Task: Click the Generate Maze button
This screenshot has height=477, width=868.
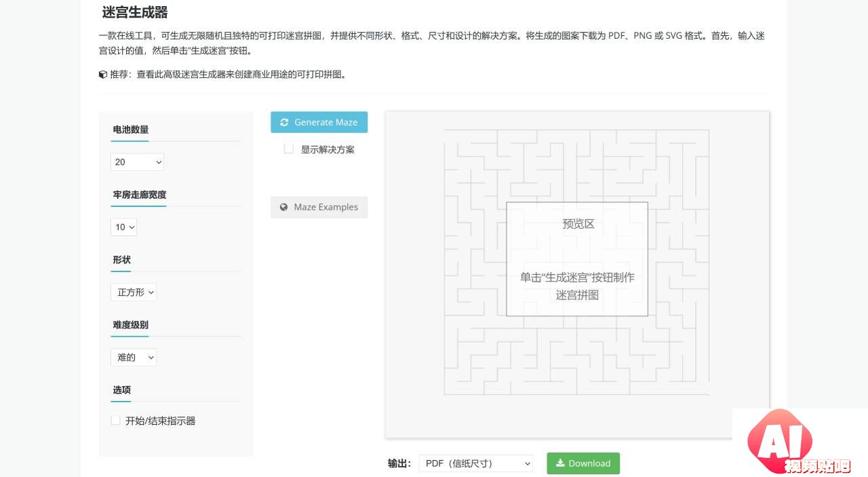Action: pyautogui.click(x=319, y=122)
